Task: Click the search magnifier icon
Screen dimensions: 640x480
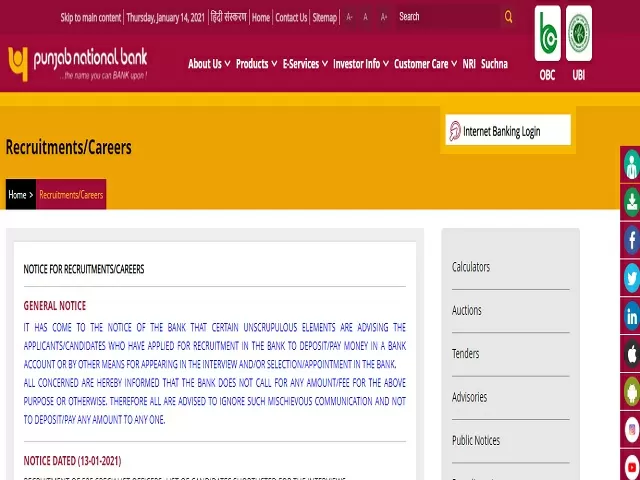Action: click(508, 17)
